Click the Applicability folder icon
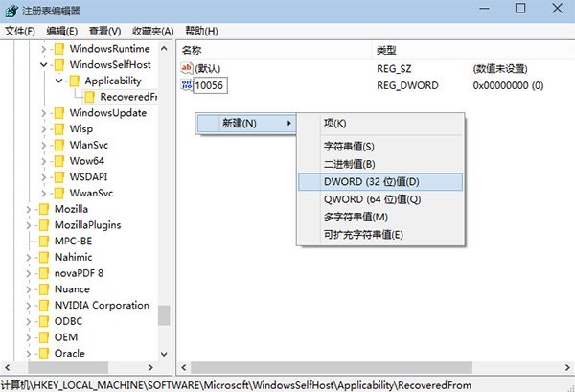575x392 pixels. [74, 81]
